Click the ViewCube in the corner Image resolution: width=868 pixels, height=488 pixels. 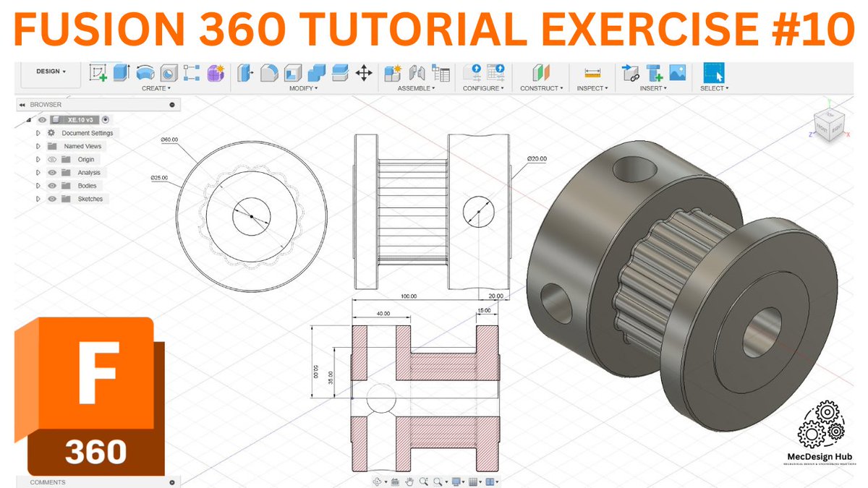click(x=830, y=123)
